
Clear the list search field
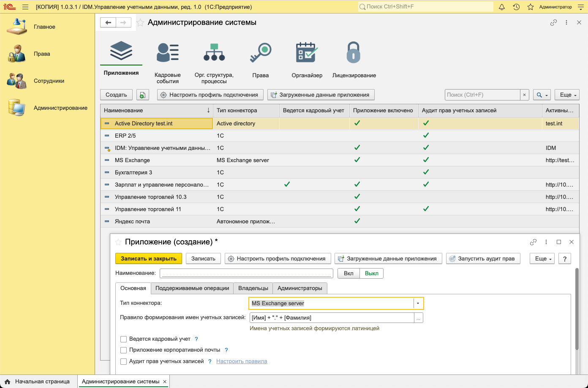coord(524,95)
